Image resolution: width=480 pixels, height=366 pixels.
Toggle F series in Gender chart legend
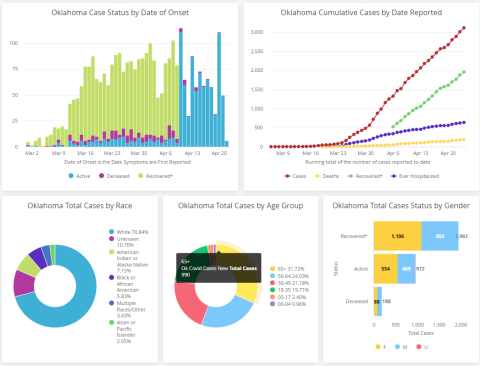[381, 347]
